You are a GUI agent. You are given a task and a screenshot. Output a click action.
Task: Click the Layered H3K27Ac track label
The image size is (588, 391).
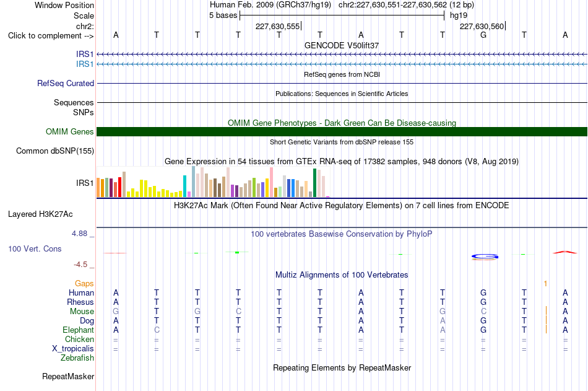[x=40, y=214]
